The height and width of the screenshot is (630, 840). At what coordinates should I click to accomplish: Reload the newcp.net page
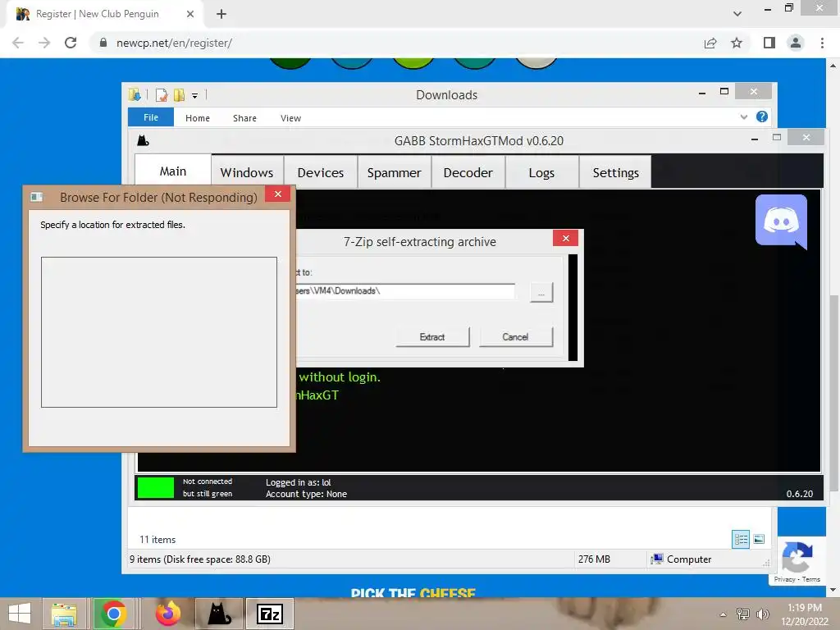click(x=71, y=43)
